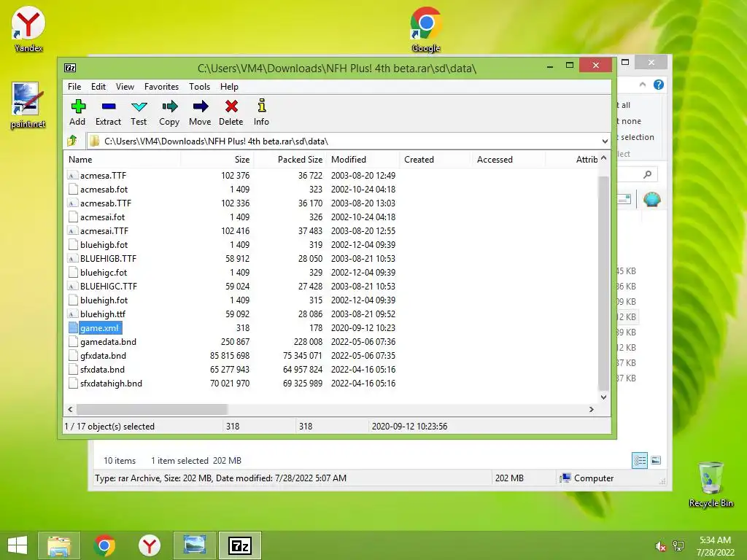This screenshot has height=560, width=747.
Task: Expand the address path dropdown
Action: (x=605, y=141)
